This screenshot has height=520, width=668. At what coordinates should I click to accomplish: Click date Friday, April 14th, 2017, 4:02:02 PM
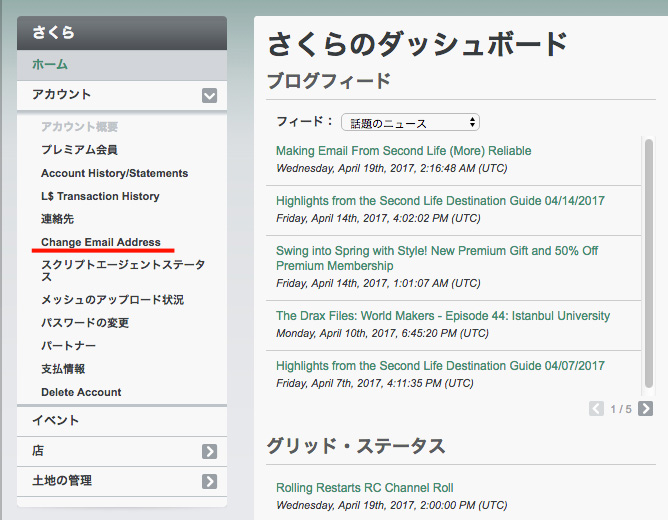click(x=378, y=218)
